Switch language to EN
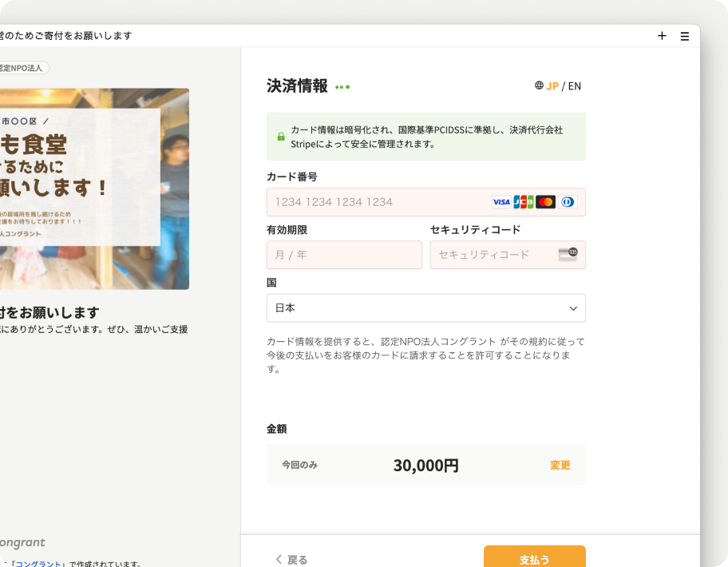The width and height of the screenshot is (728, 567). click(x=574, y=86)
